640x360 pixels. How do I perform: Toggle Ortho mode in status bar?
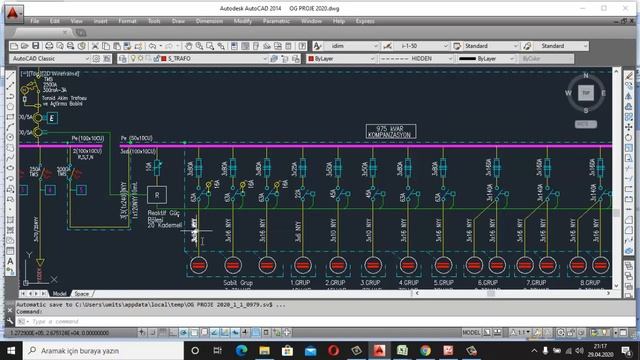[x=173, y=333]
